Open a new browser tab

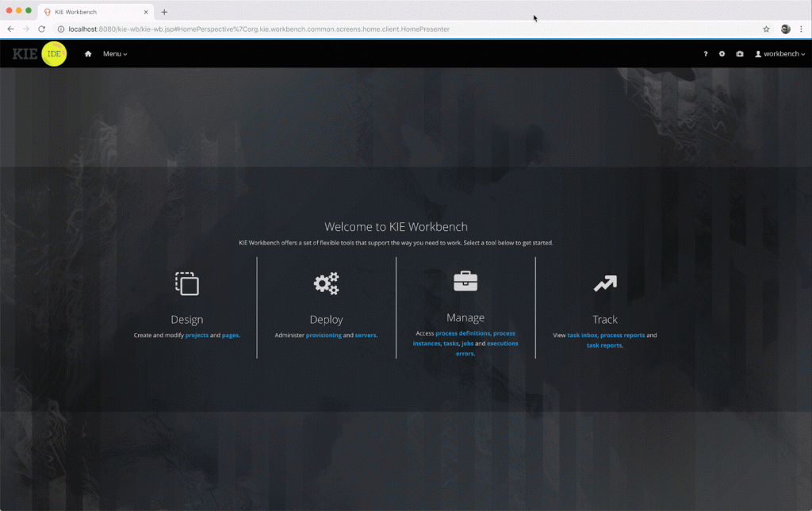(x=164, y=12)
